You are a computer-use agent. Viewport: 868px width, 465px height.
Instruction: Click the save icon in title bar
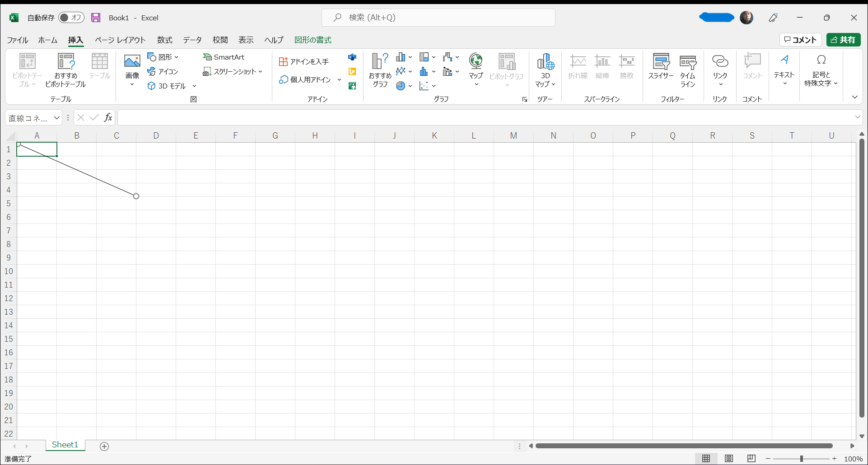[96, 18]
